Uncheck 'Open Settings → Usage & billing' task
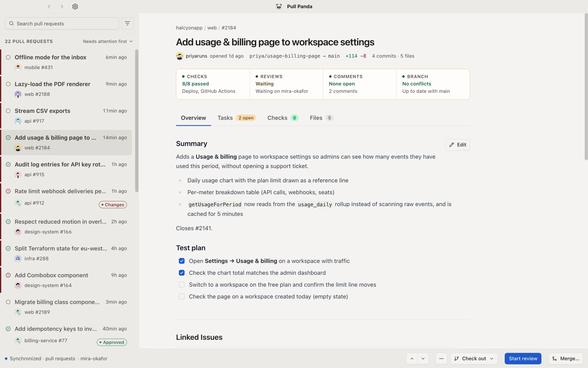 tap(182, 261)
